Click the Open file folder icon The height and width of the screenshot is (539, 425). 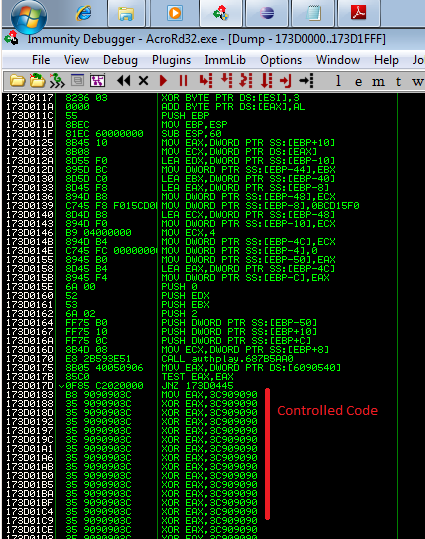17,81
